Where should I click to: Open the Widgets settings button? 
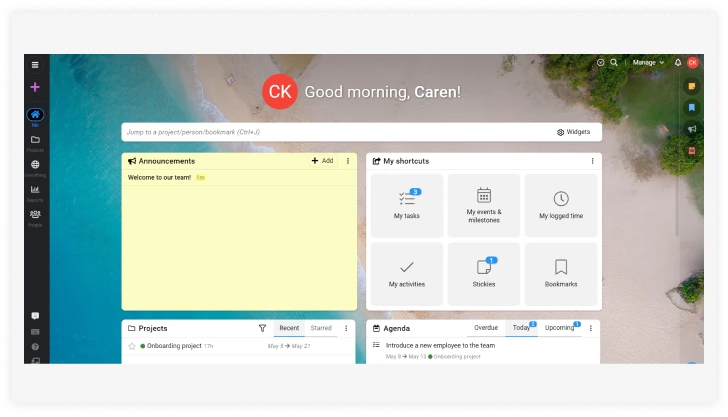(x=573, y=132)
